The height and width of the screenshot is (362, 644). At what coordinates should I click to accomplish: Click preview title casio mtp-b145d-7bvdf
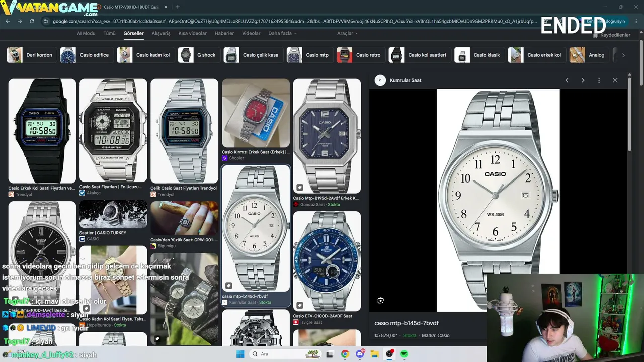coord(407,323)
